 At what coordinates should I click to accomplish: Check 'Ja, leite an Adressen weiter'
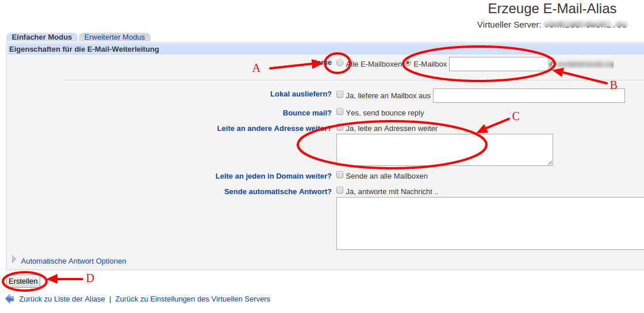click(x=340, y=127)
